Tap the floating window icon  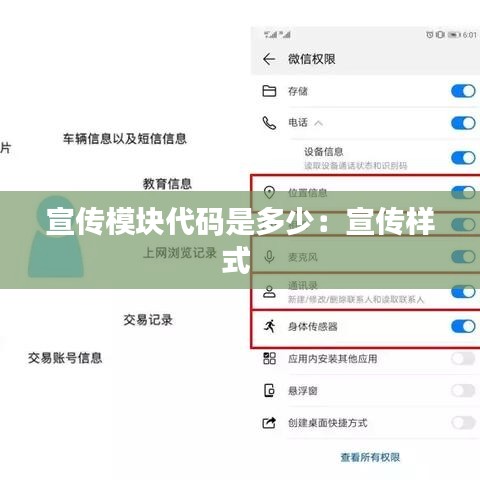pos(269,390)
